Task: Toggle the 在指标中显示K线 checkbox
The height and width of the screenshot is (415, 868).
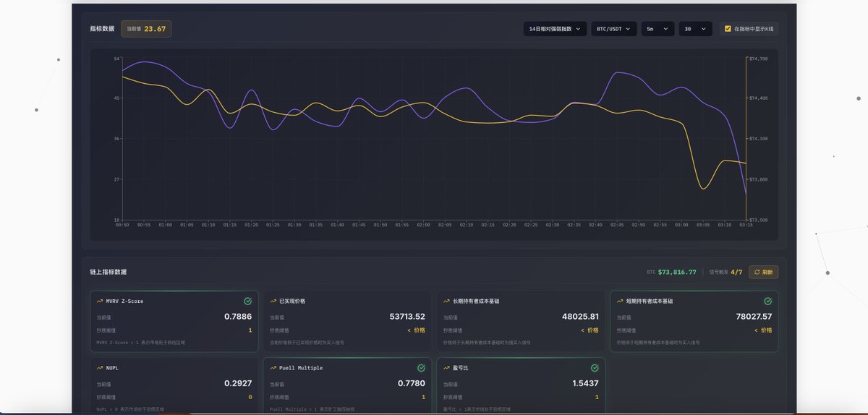Action: tap(728, 29)
